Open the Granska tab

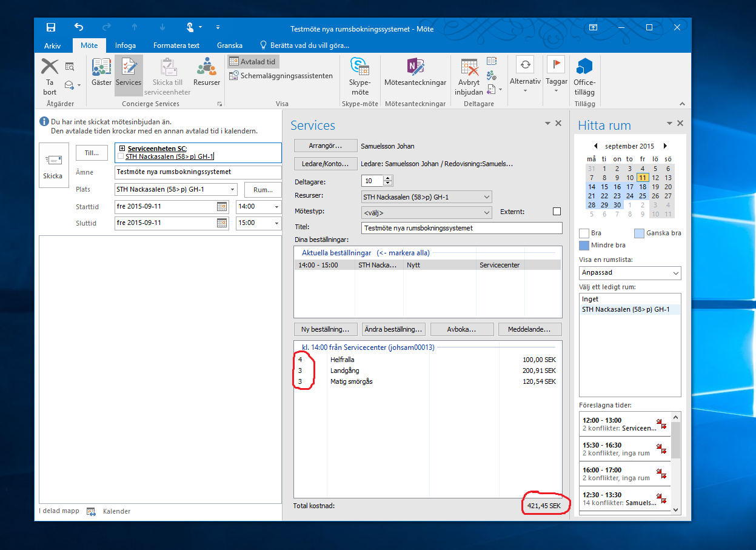230,45
